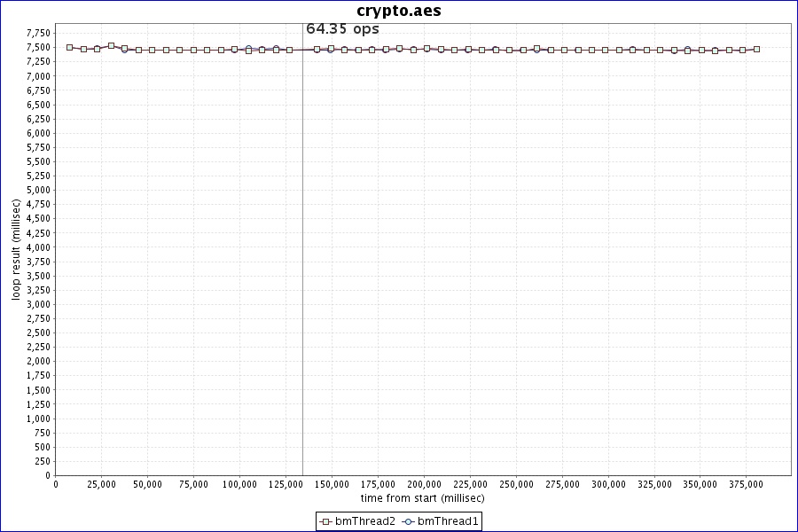Click the last data point on the right

(x=756, y=50)
